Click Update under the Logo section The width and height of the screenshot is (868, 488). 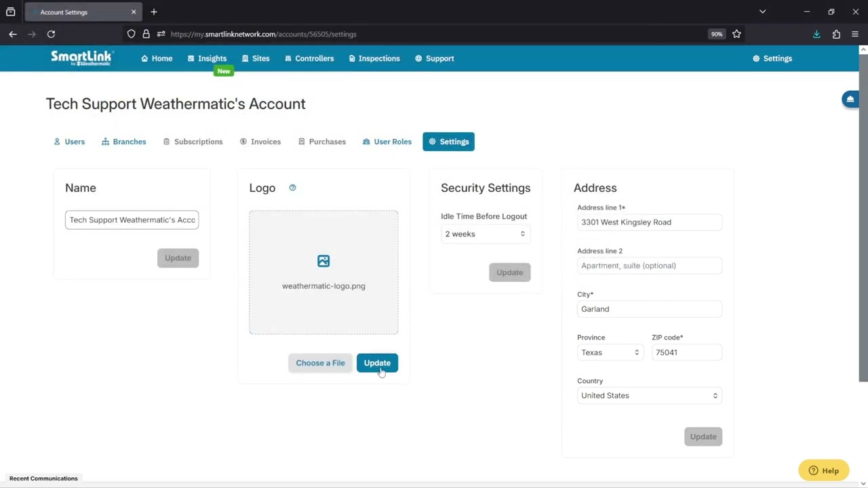tap(377, 363)
